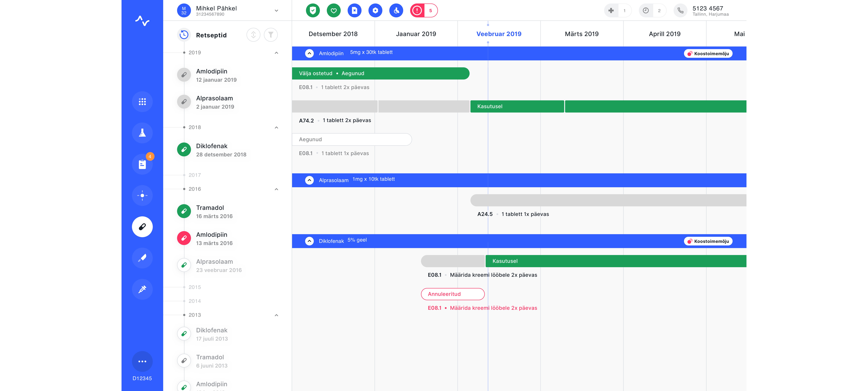Select the syringe icon in sidebar

(x=142, y=289)
